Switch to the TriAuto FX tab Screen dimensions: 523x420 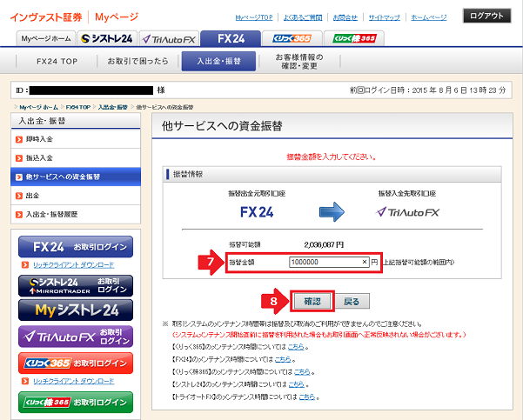pos(169,39)
